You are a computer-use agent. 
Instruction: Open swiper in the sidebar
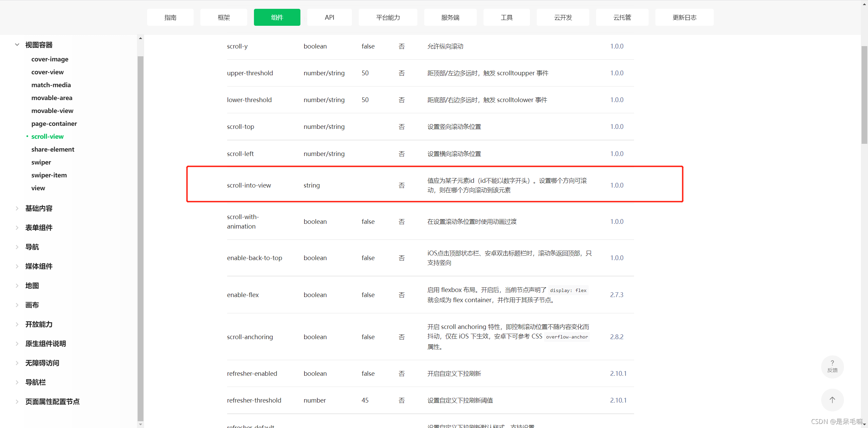[41, 162]
